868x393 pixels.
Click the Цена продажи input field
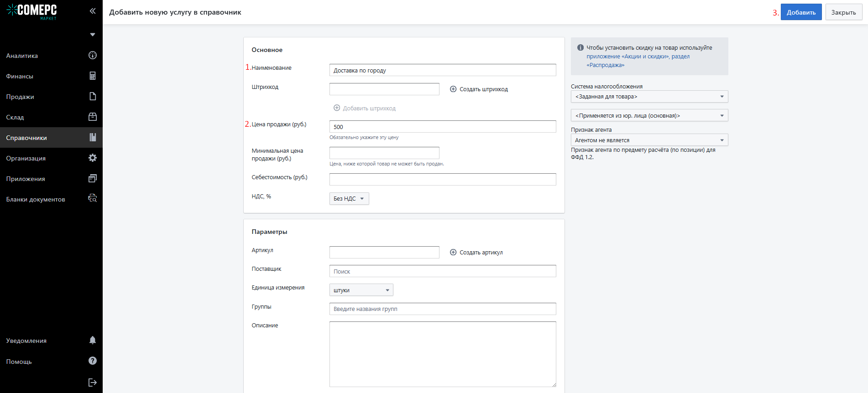442,127
